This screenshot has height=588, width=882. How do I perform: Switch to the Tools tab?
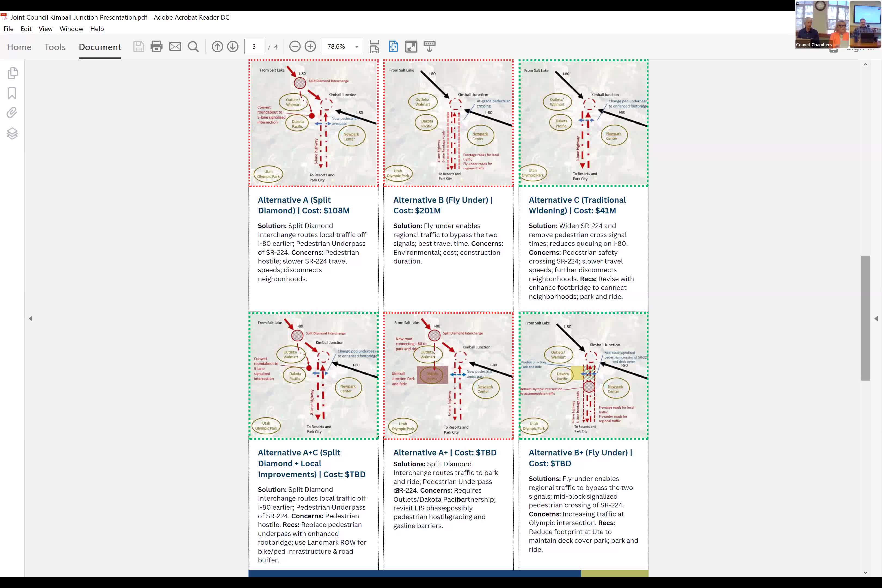pos(55,47)
